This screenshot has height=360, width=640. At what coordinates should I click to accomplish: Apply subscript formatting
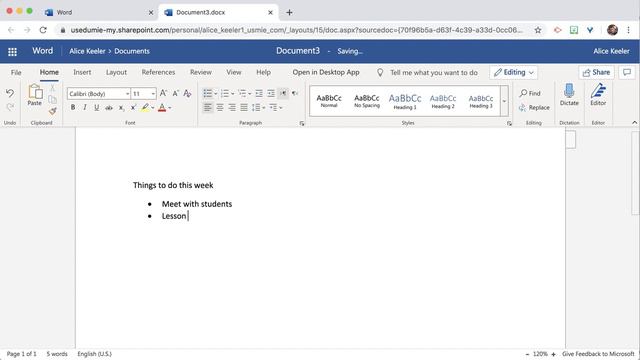[121, 108]
